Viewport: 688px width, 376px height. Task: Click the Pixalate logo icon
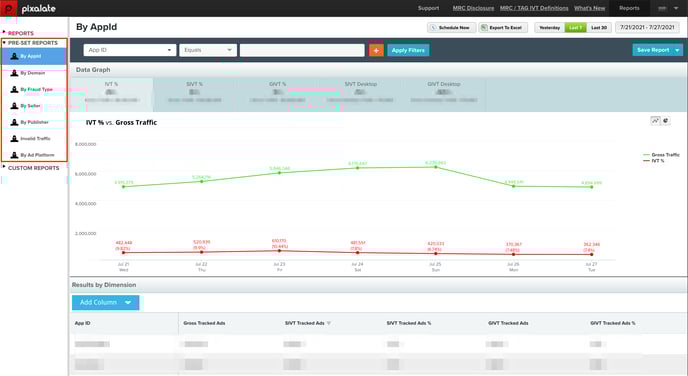(x=8, y=8)
